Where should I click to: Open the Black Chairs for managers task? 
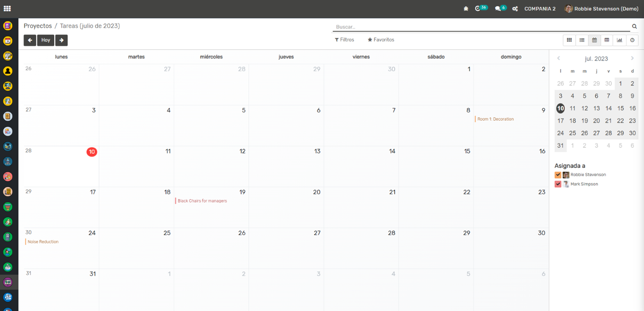click(x=202, y=201)
